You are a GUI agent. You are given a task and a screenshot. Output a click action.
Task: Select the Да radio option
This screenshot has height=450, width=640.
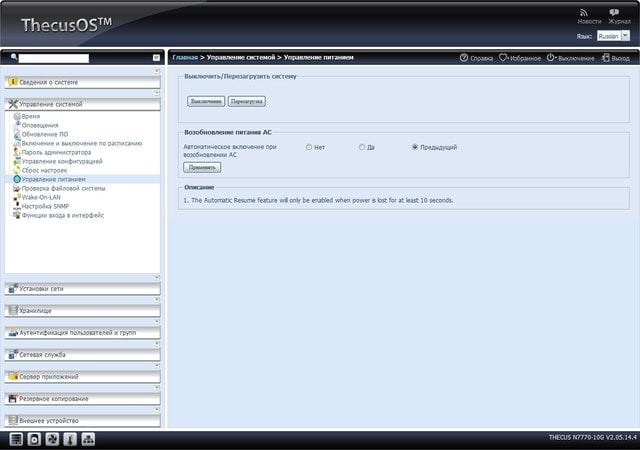tap(362, 147)
